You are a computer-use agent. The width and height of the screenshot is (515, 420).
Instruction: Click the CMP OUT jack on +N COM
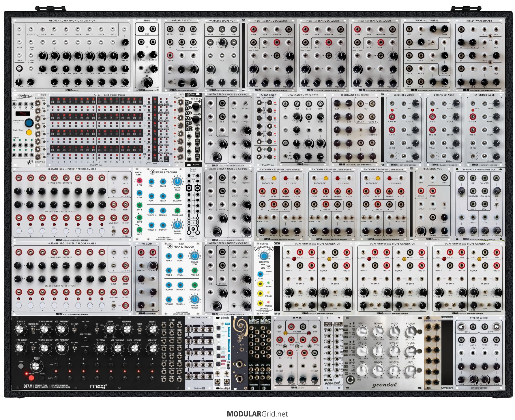[x=153, y=252]
